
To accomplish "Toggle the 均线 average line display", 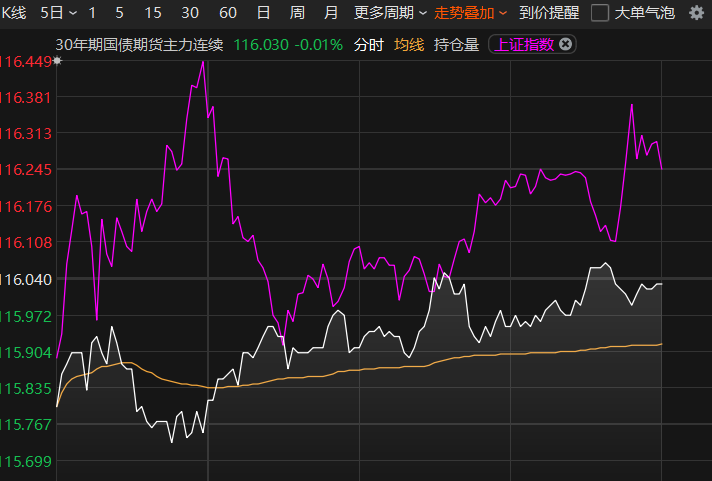I will tap(409, 44).
